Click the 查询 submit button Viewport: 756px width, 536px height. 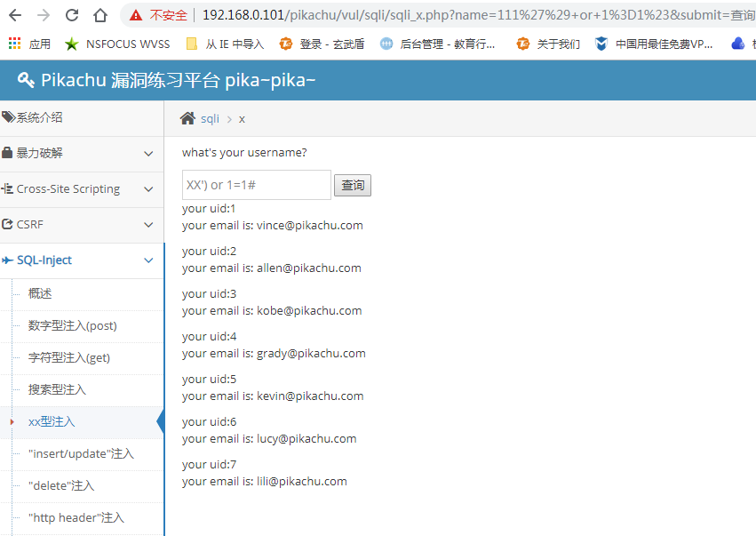pyautogui.click(x=353, y=185)
